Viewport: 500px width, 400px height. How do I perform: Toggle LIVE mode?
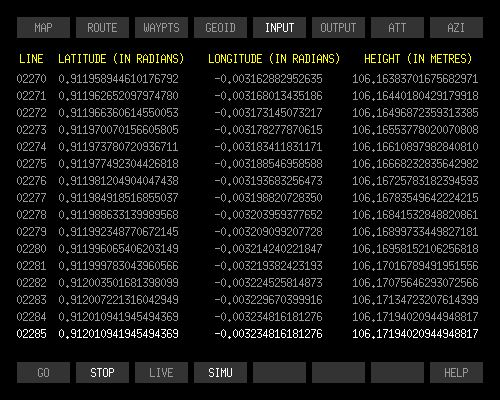tap(161, 372)
